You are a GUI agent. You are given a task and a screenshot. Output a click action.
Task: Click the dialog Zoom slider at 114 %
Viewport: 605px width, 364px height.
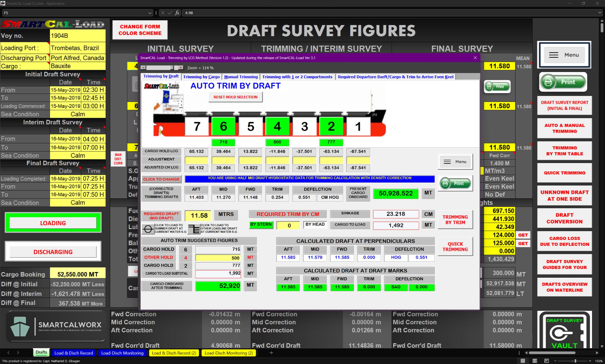[x=162, y=68]
